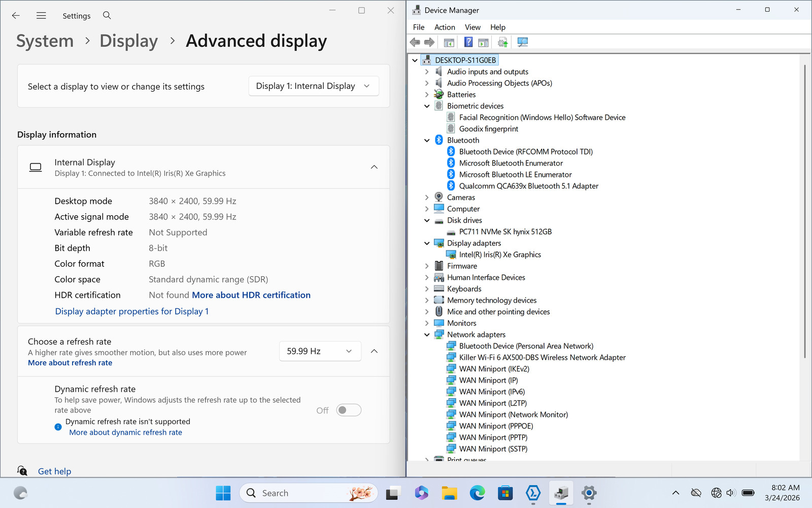The image size is (812, 508).
Task: Navigate to Display breadcrumb in Settings
Action: [128, 41]
